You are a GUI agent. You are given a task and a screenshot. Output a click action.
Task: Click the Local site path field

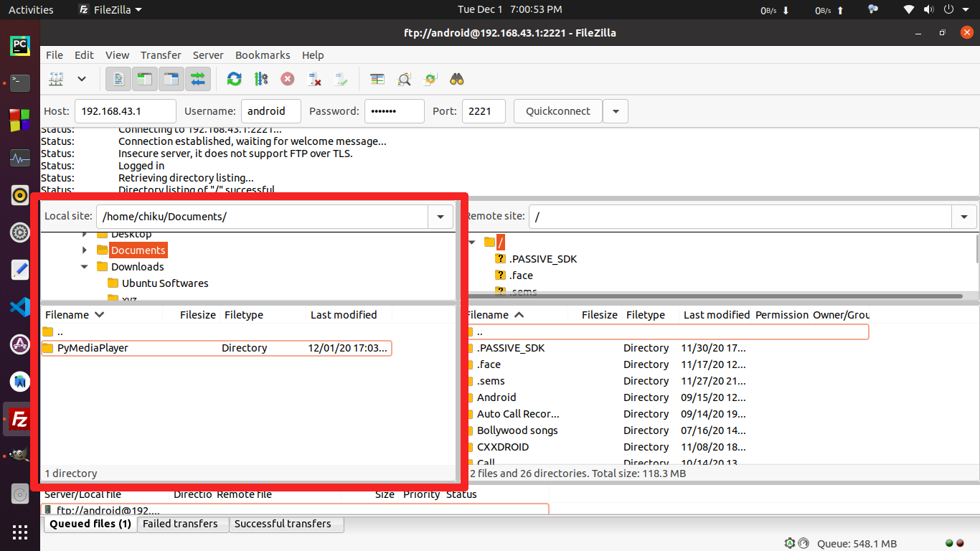[262, 217]
